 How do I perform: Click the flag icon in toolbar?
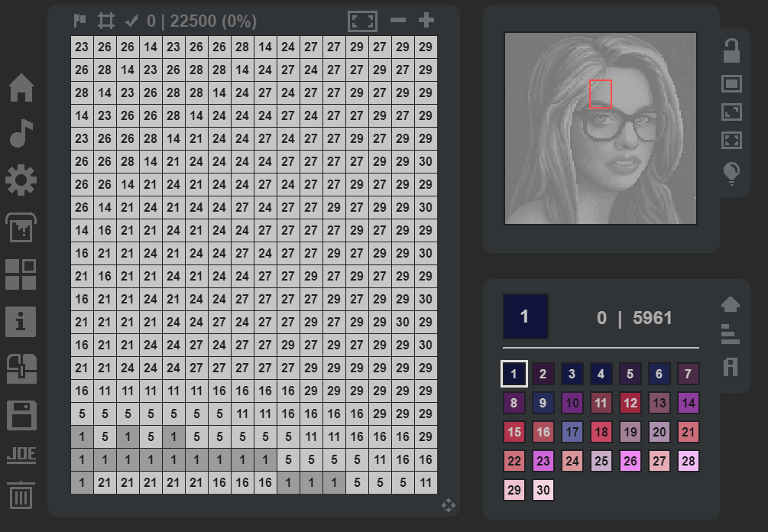79,21
